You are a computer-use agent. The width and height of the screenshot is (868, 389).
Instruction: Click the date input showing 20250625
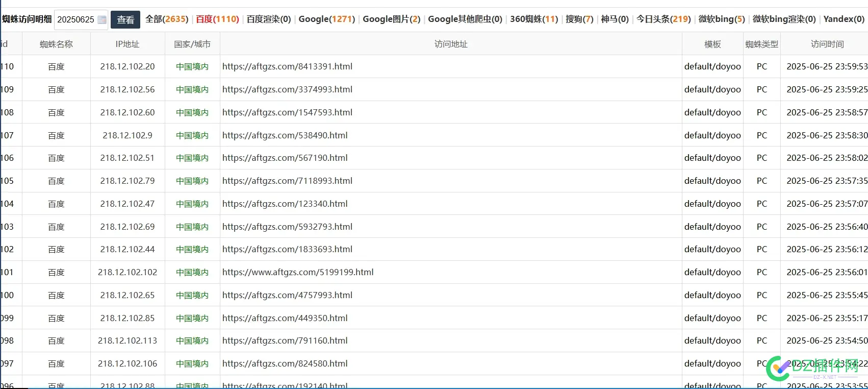click(x=81, y=19)
